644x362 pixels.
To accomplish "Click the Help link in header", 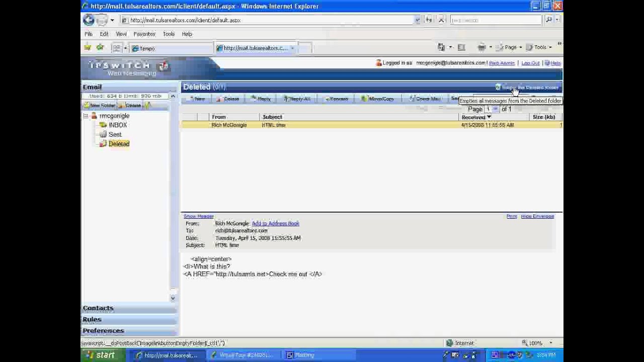I will point(556,63).
